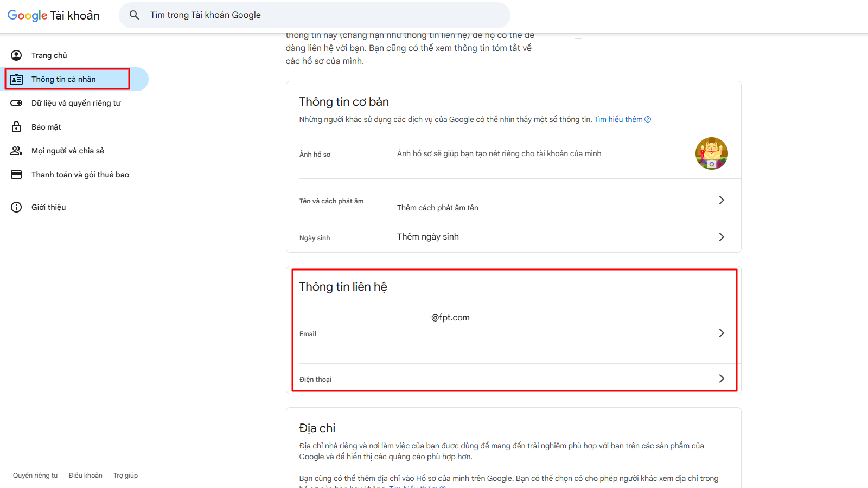Open the Tìm hiểu thêm link
The image size is (868, 488).
[618, 119]
